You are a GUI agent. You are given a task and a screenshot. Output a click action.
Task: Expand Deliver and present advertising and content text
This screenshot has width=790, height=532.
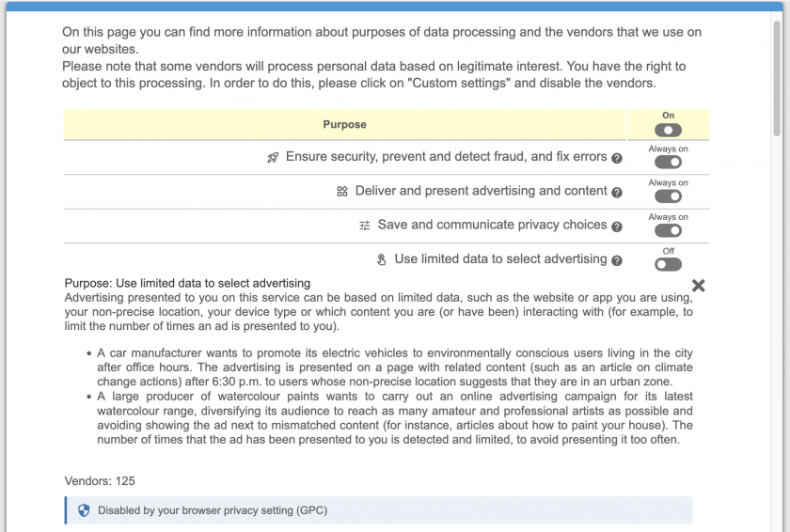pos(481,191)
